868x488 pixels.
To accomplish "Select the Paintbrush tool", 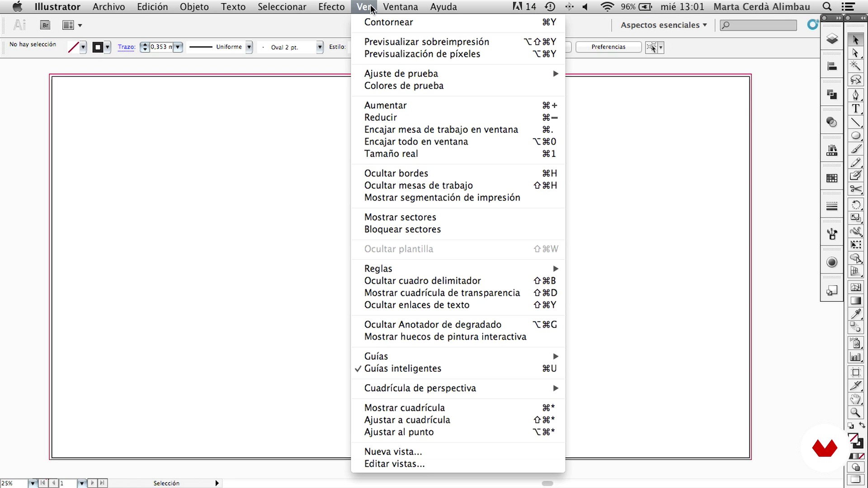I will (x=855, y=149).
